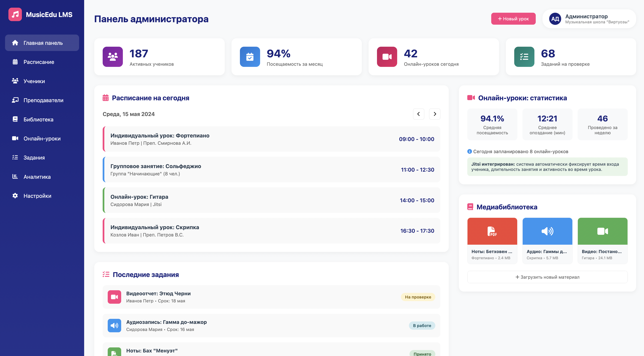Click the camera icon beside Онлайн-уроки sidebar item
This screenshot has height=356, width=644.
point(15,138)
